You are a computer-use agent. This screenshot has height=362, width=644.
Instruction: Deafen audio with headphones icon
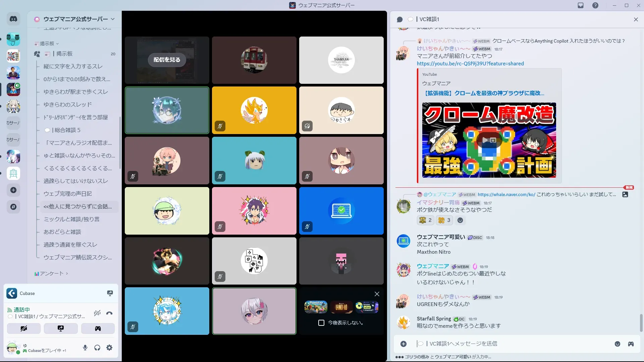(97, 348)
